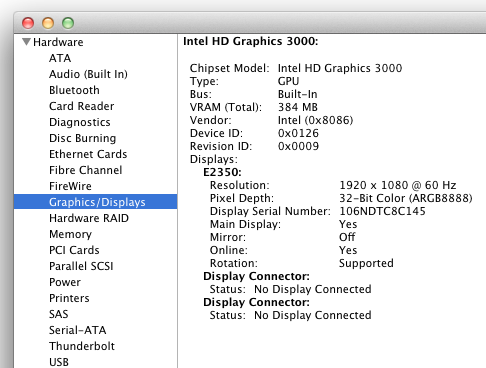
Task: Click the Mirror value Off
Action: tap(347, 237)
